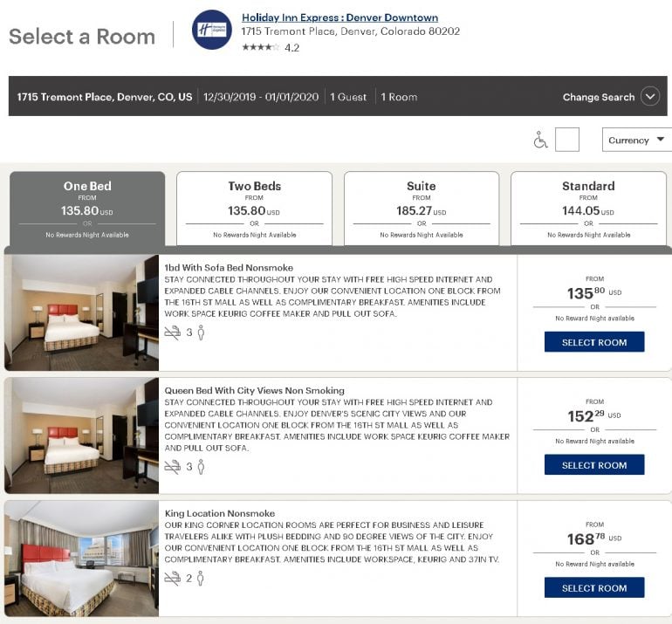Switch to the Suite tab

[x=422, y=209]
